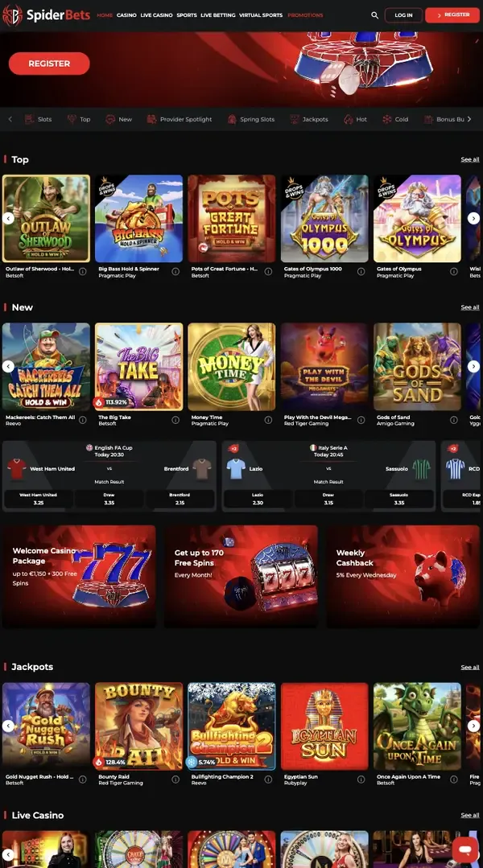Pick Brentford odds 2.15
The width and height of the screenshot is (483, 868).
[180, 499]
